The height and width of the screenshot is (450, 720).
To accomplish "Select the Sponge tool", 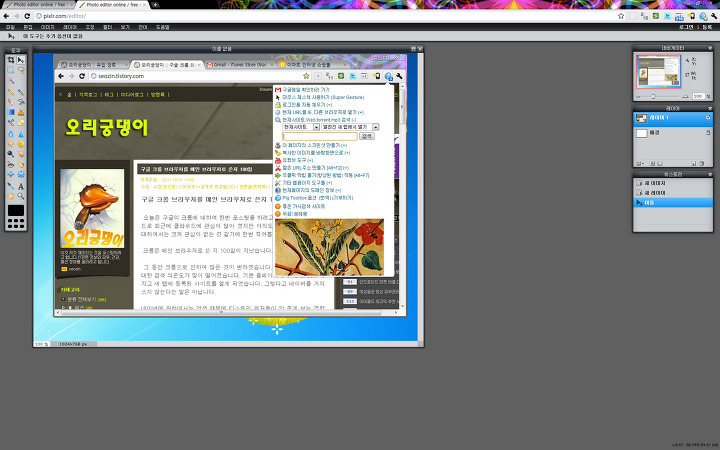I will coord(21,144).
